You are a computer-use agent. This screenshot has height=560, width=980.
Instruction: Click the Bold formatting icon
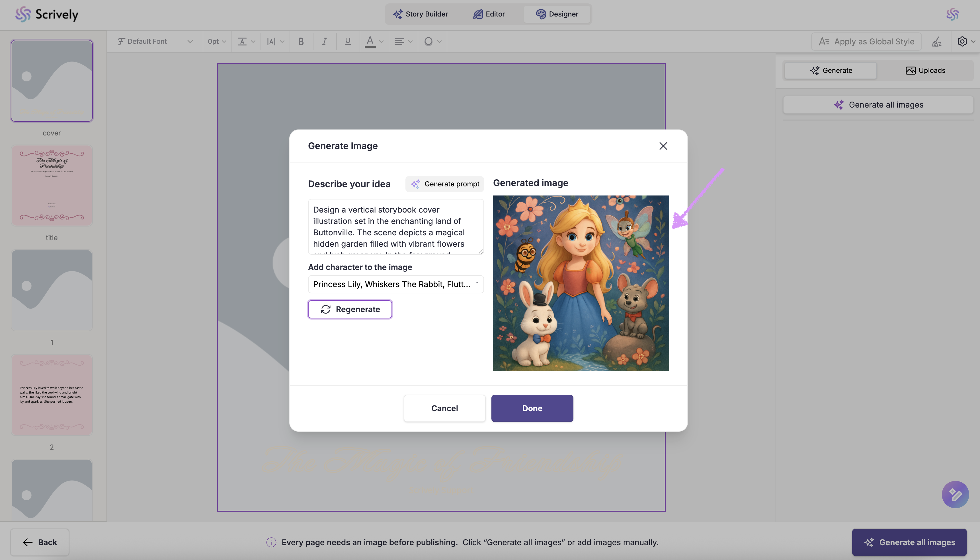pyautogui.click(x=301, y=42)
